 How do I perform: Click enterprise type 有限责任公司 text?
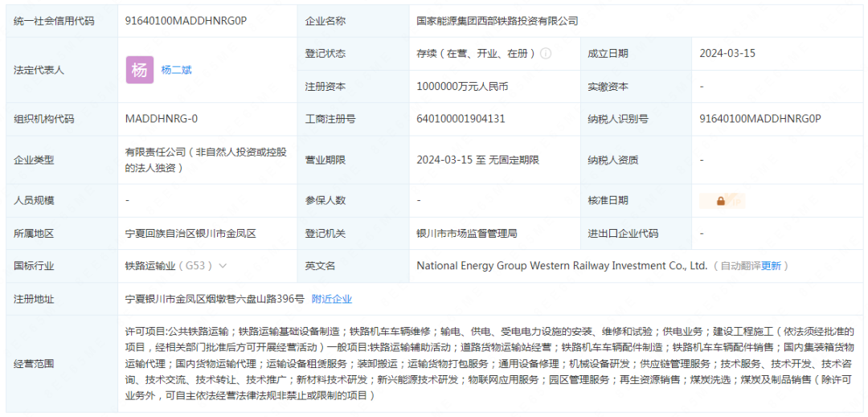point(206,161)
